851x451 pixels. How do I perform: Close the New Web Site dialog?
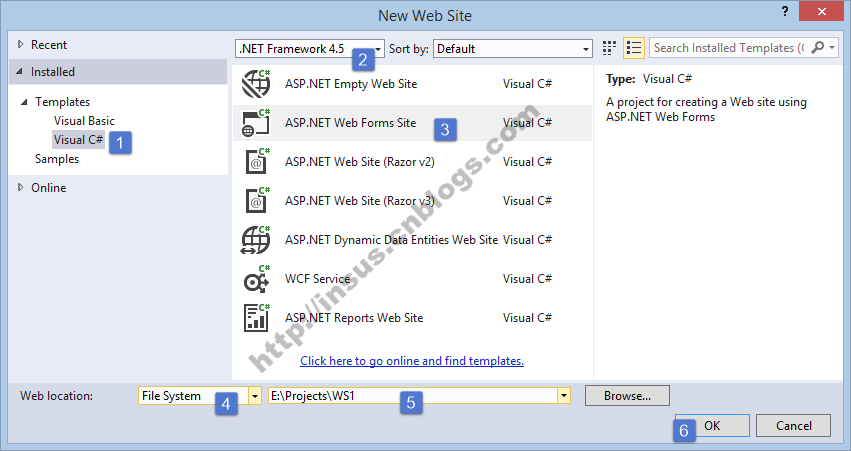pyautogui.click(x=822, y=11)
